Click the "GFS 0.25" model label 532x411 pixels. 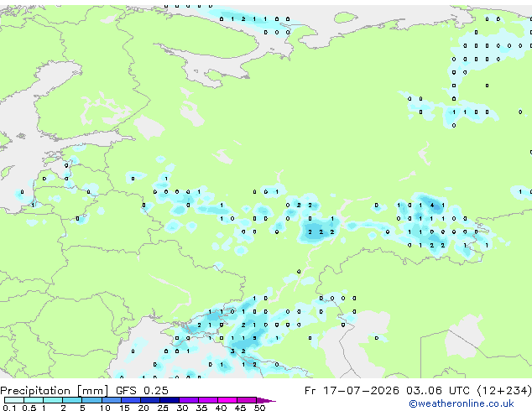click(142, 390)
